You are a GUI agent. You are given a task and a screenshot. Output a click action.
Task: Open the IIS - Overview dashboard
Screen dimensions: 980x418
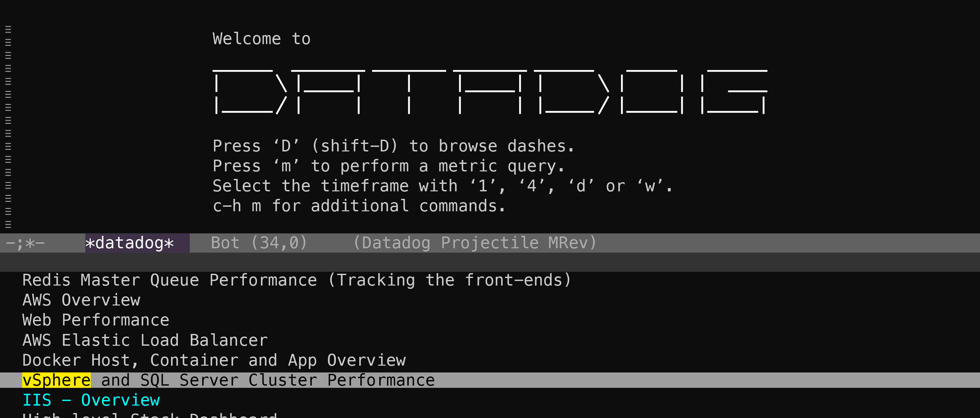coord(91,399)
